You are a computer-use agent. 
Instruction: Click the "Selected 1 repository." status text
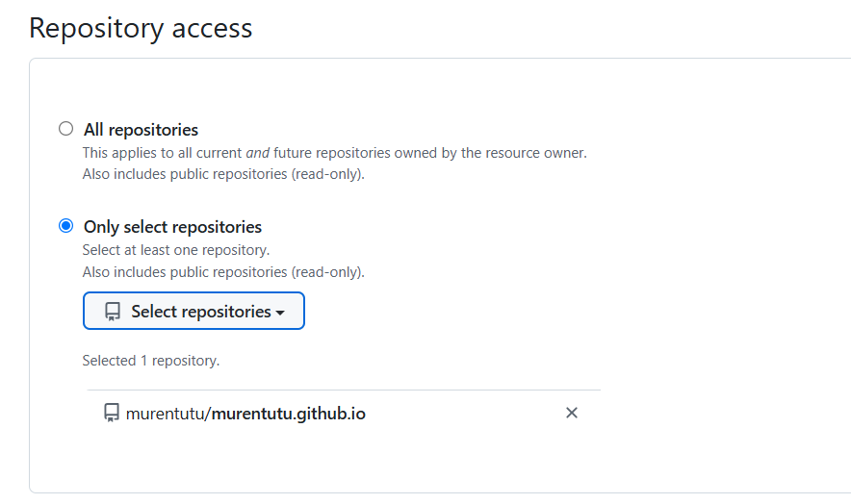[x=151, y=361]
